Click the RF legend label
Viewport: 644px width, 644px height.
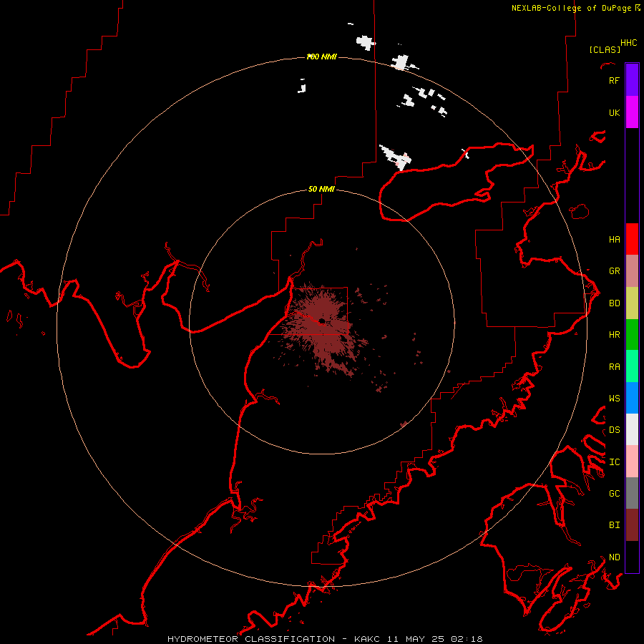pos(614,80)
